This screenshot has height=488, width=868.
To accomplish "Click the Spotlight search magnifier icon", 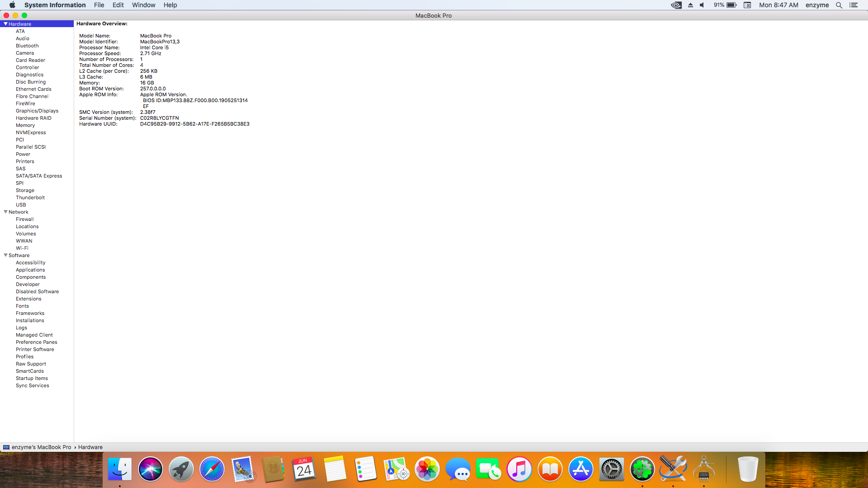I will 839,5.
